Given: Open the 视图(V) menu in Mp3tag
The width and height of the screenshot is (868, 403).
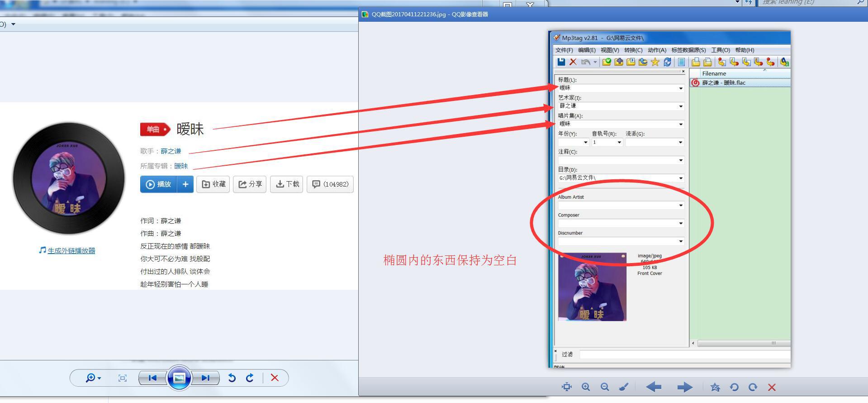Looking at the screenshot, I should [610, 50].
